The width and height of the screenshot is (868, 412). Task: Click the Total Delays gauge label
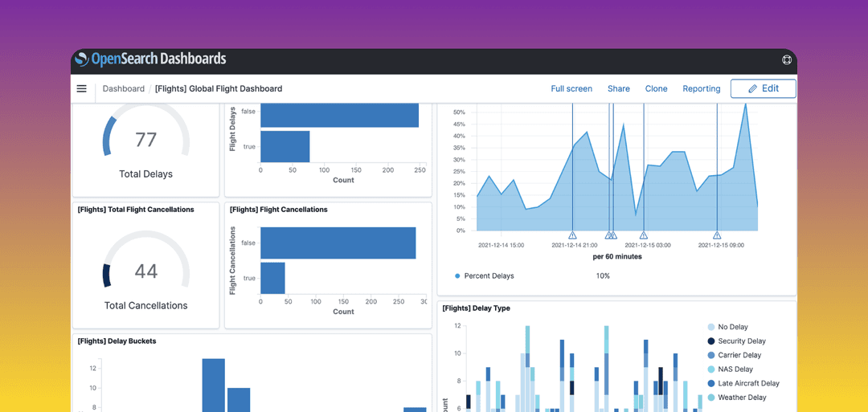(145, 173)
